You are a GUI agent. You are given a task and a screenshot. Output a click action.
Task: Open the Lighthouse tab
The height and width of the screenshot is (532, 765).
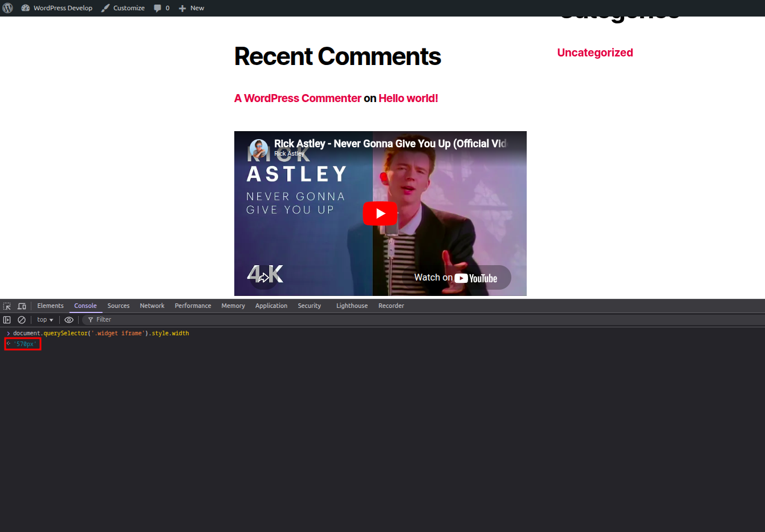[x=352, y=306]
